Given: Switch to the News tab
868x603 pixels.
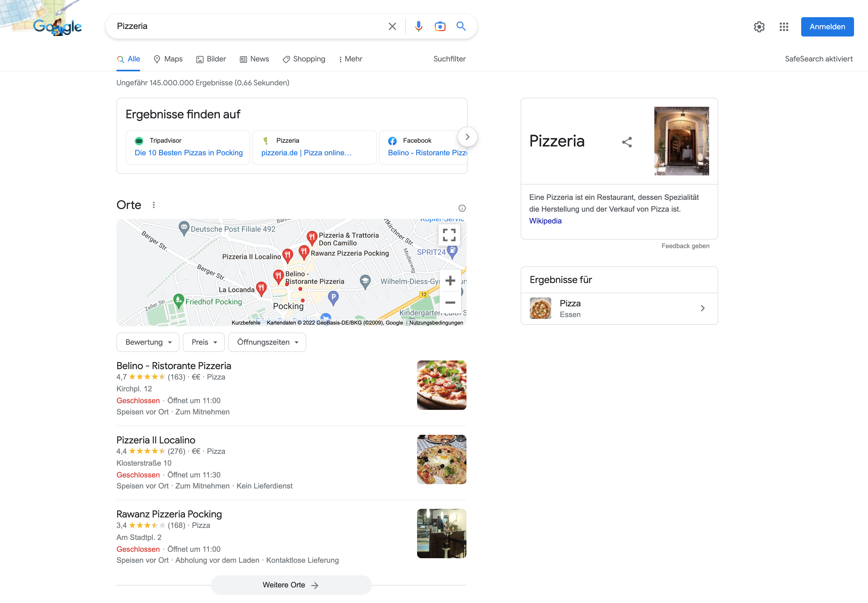Looking at the screenshot, I should click(x=254, y=59).
